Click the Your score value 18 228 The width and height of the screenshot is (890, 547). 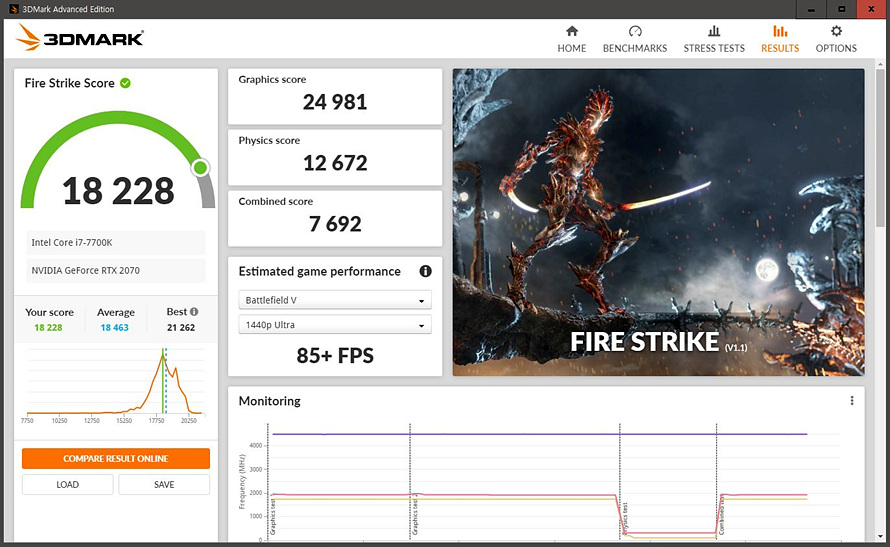48,327
